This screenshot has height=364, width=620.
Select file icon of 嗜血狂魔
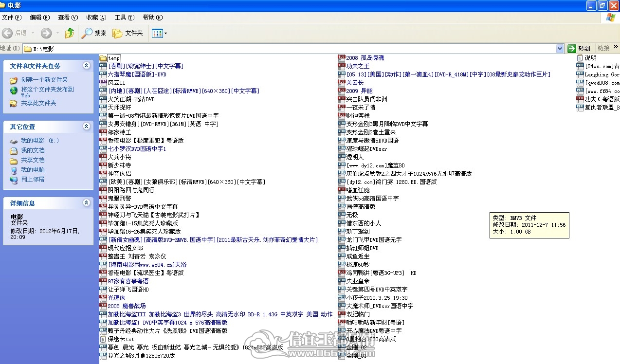(342, 190)
